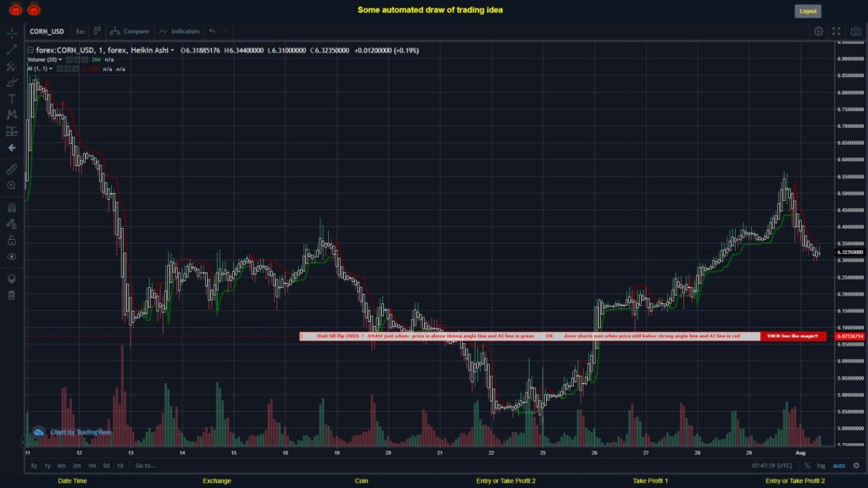
Task: Click the Go to... date button
Action: click(146, 466)
